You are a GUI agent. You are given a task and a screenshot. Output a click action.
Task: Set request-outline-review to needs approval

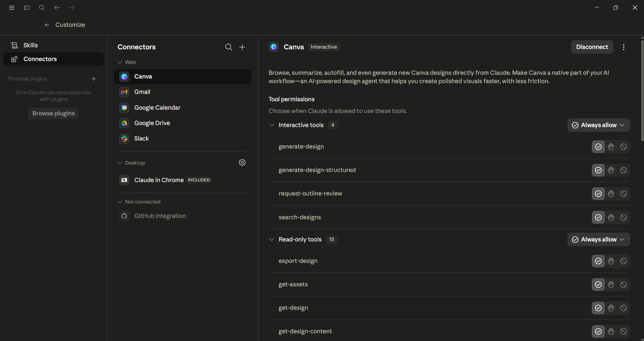click(x=611, y=194)
